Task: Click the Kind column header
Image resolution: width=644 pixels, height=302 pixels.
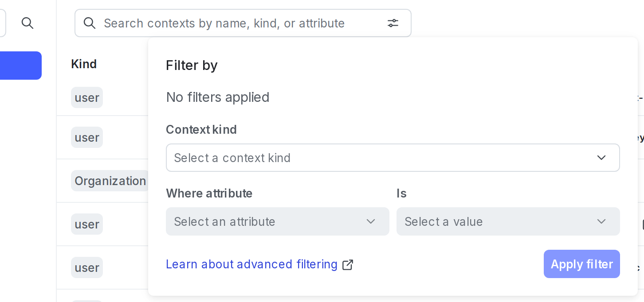Action: [84, 64]
